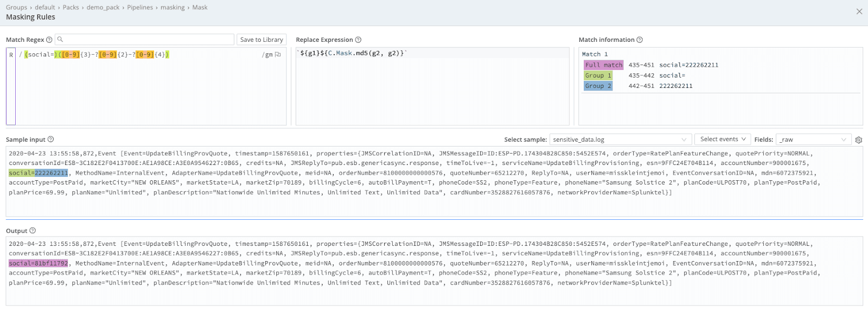Go to the demo_pack breadcrumb
Image resolution: width=868 pixels, height=311 pixels.
tap(102, 7)
